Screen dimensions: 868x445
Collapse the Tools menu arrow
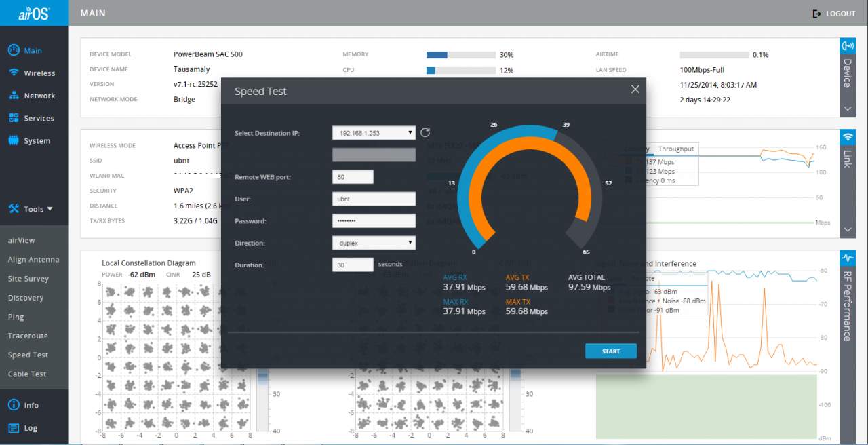50,209
